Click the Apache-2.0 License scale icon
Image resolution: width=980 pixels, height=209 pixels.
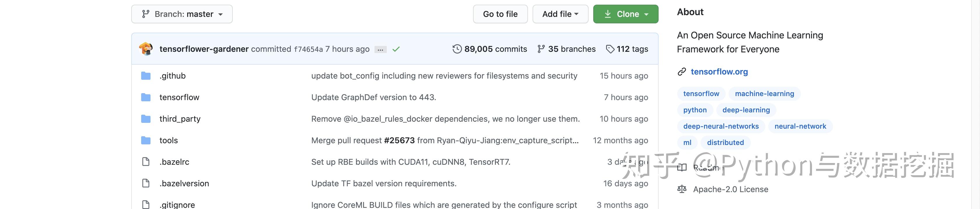pos(682,189)
